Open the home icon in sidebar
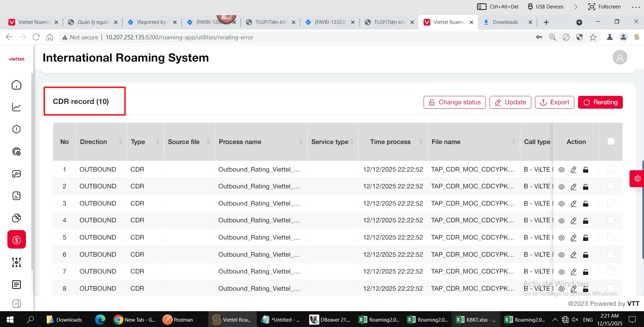The image size is (644, 327). tap(16, 85)
